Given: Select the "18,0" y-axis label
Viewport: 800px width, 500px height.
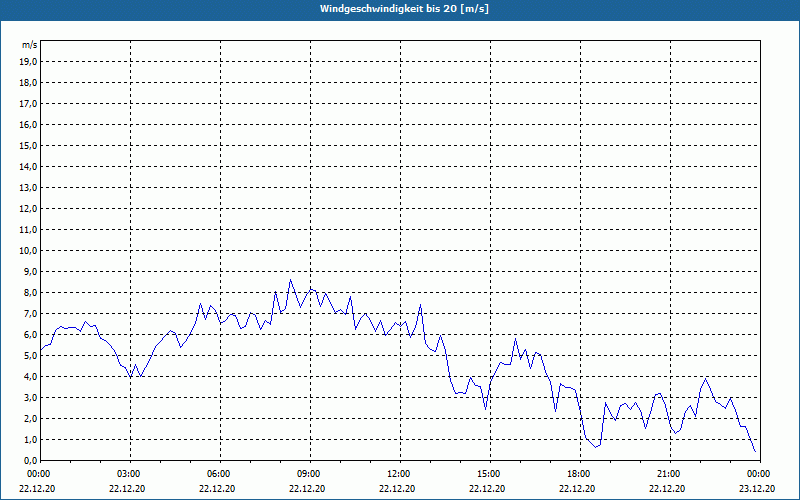Looking at the screenshot, I should (x=28, y=83).
